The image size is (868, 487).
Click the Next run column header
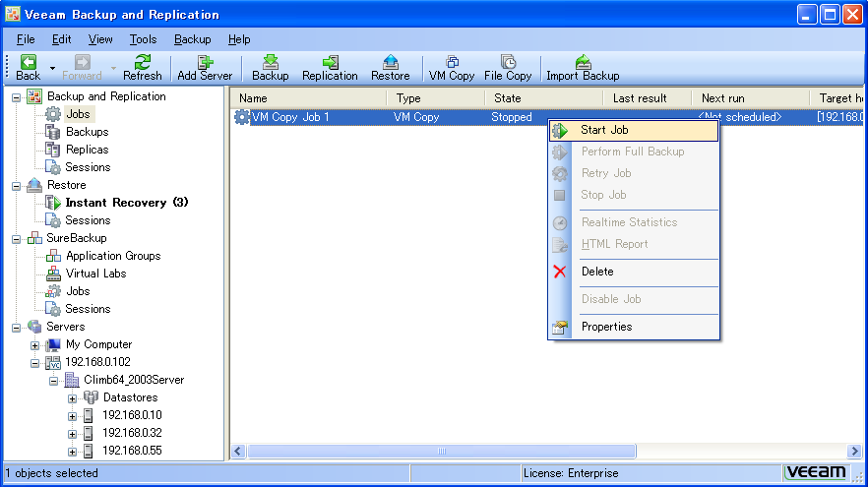pos(751,98)
